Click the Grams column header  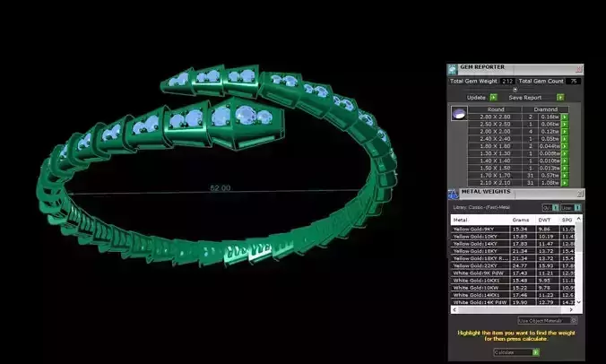[521, 220]
